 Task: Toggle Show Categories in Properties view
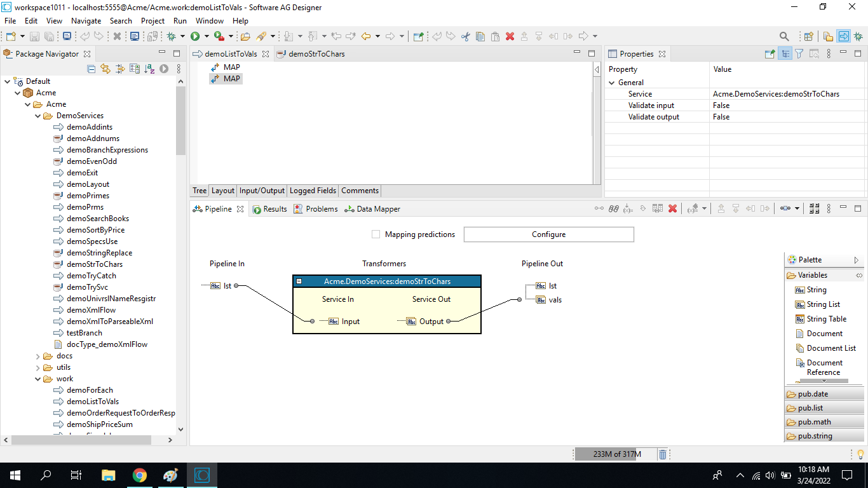click(x=785, y=54)
